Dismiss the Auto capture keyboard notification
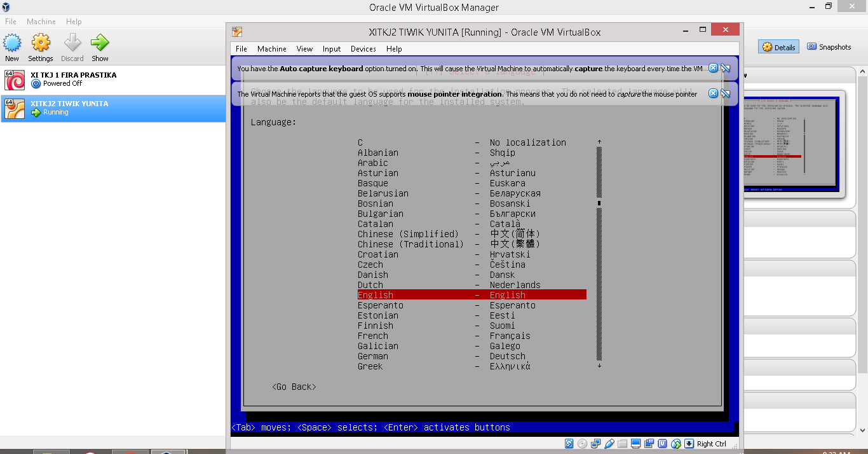The width and height of the screenshot is (868, 454). tap(713, 68)
